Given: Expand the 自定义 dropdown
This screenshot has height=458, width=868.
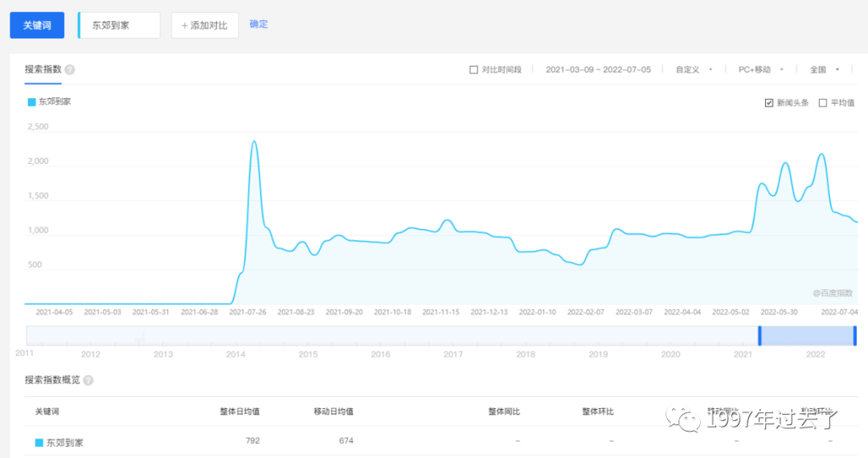Looking at the screenshot, I should click(x=694, y=70).
